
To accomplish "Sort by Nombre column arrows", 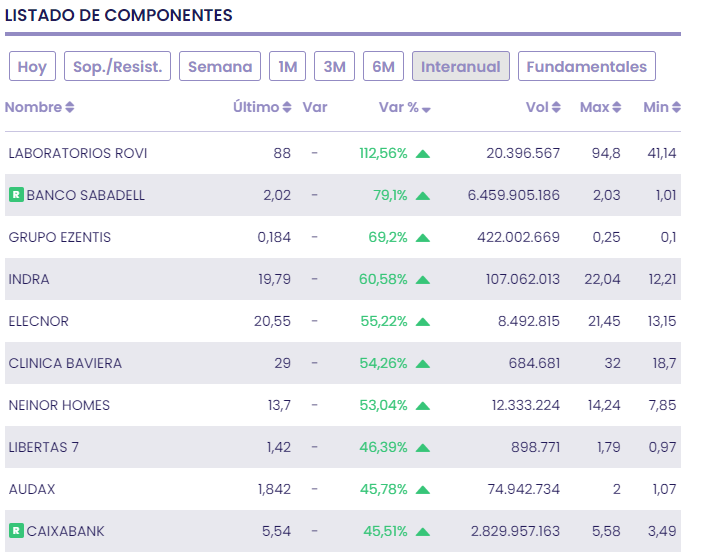I will click(70, 108).
